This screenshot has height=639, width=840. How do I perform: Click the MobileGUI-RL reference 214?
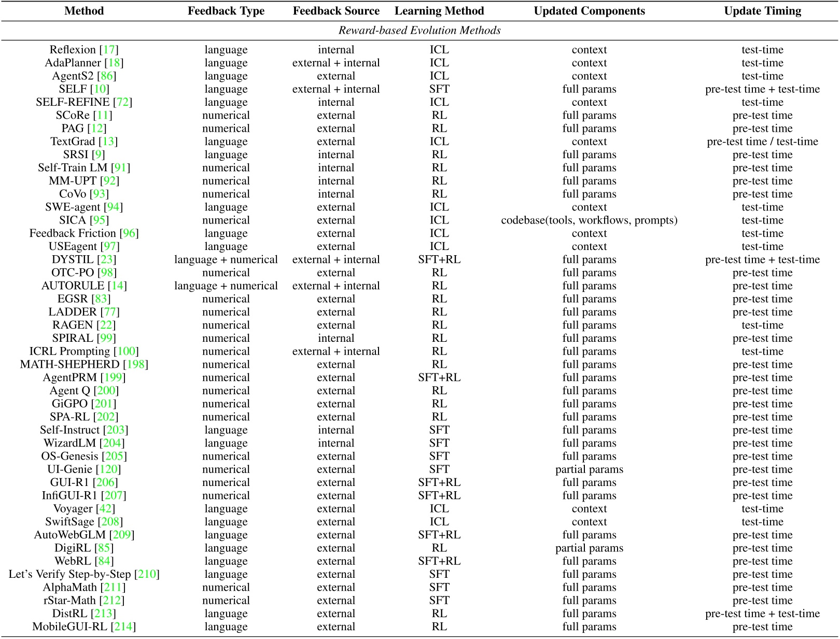pos(123,627)
